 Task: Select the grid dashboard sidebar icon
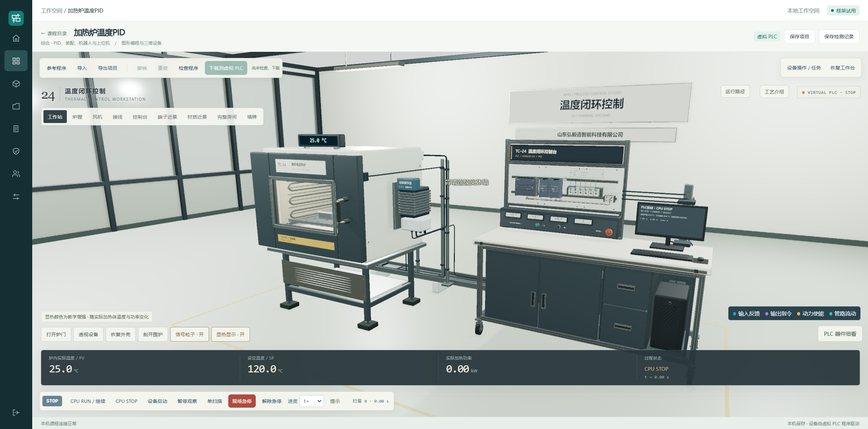16,61
